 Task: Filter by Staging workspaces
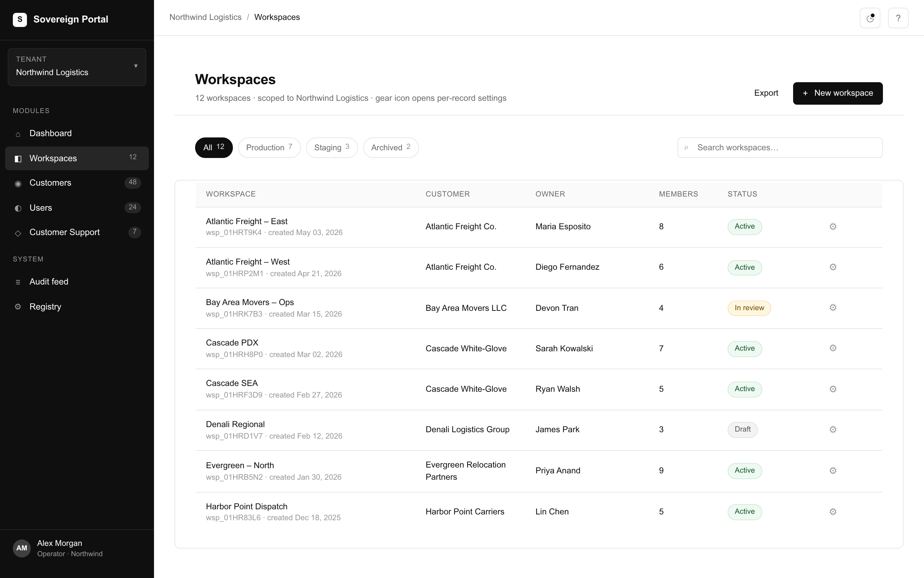click(x=332, y=148)
